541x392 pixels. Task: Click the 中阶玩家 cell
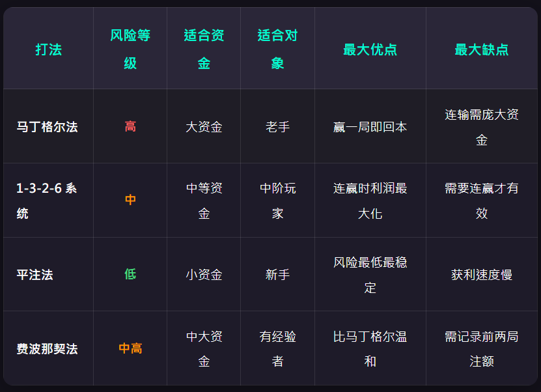[x=277, y=201]
